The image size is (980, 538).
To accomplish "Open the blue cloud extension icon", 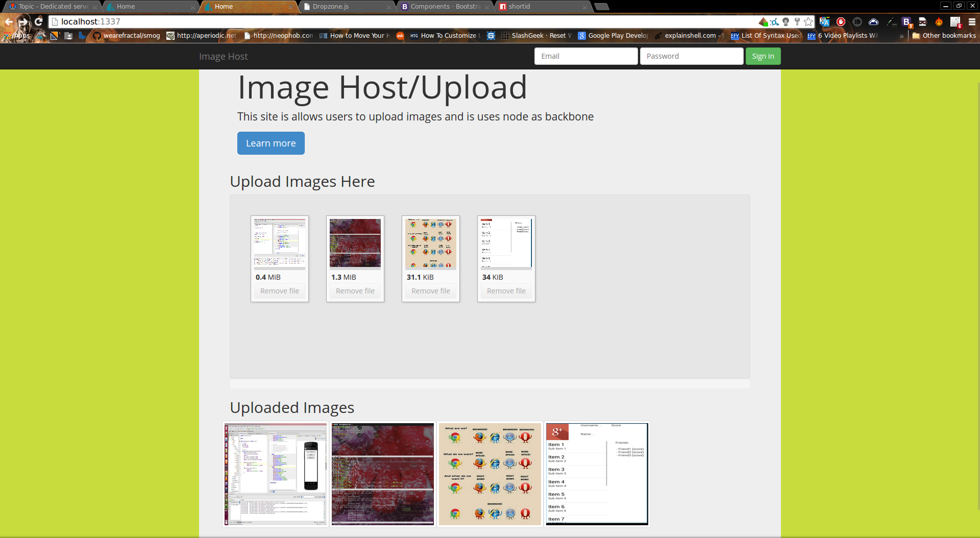I will click(x=873, y=21).
